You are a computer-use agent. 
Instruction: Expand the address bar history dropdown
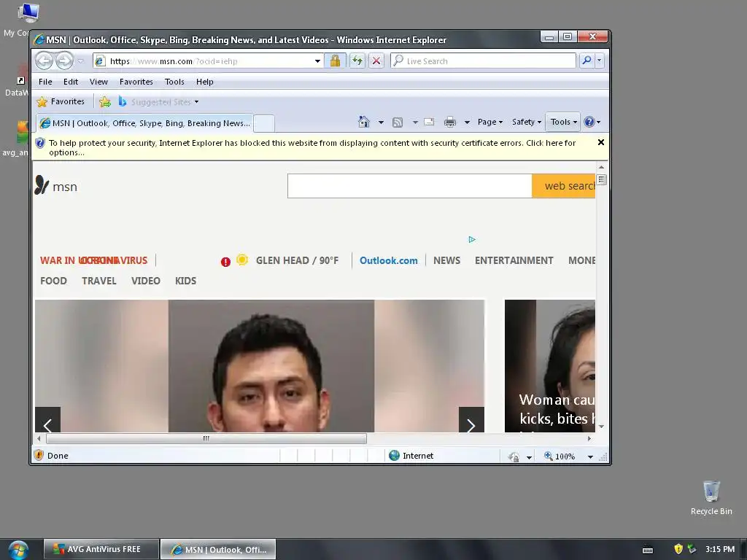[x=317, y=61]
